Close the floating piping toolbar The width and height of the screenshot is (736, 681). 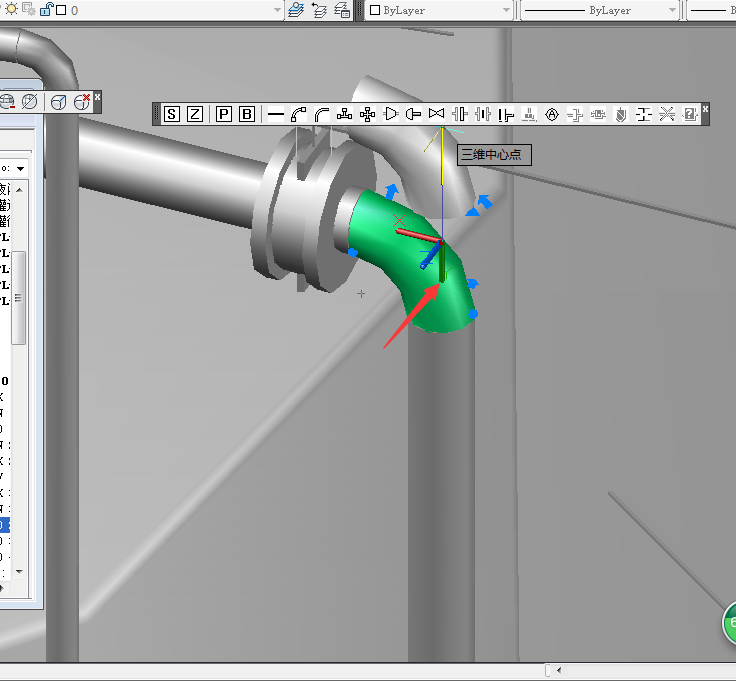705,108
